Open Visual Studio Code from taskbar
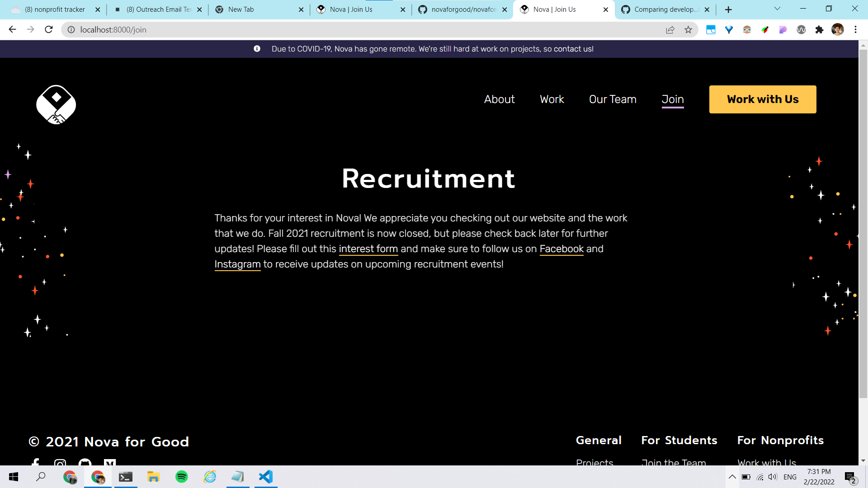868x488 pixels. point(266,477)
